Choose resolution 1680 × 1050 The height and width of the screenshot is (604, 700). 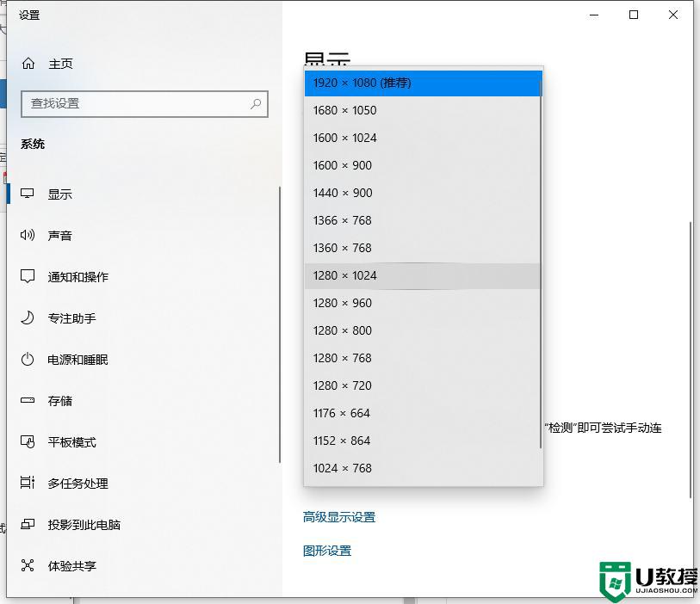tap(422, 110)
